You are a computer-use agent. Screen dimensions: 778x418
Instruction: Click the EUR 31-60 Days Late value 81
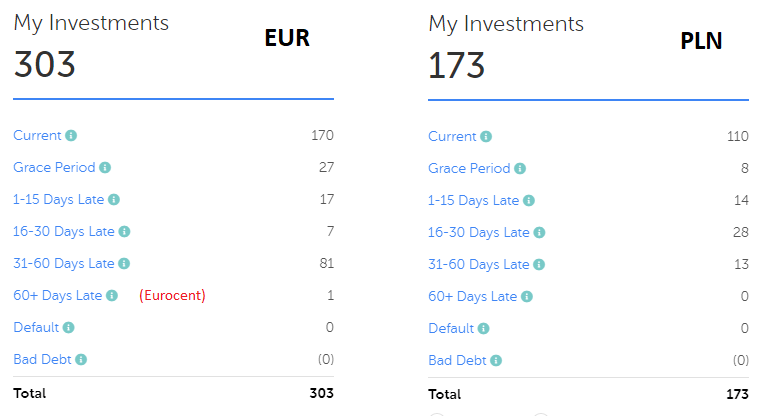tap(325, 264)
